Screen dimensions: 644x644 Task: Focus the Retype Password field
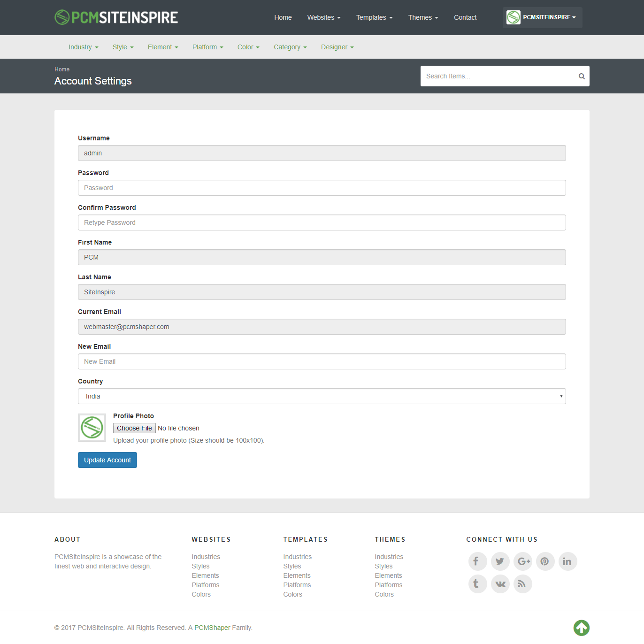(322, 222)
